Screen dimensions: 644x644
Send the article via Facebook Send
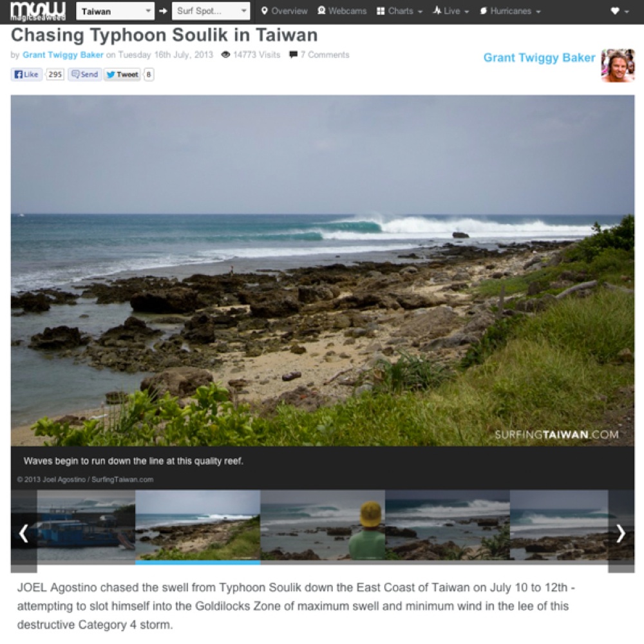(84, 74)
